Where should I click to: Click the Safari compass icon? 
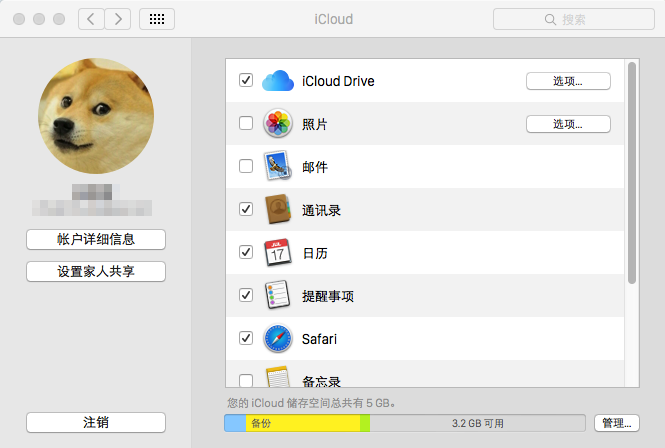click(x=277, y=339)
